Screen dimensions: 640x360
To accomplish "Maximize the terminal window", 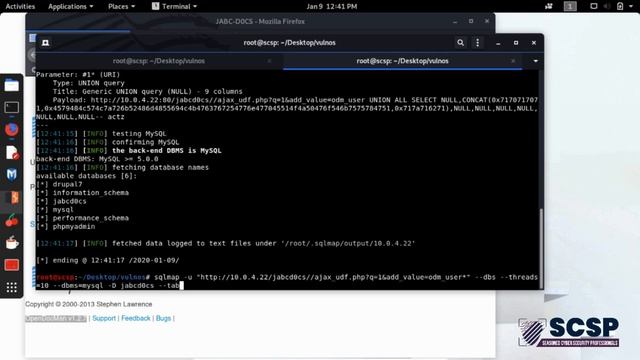I will point(516,42).
